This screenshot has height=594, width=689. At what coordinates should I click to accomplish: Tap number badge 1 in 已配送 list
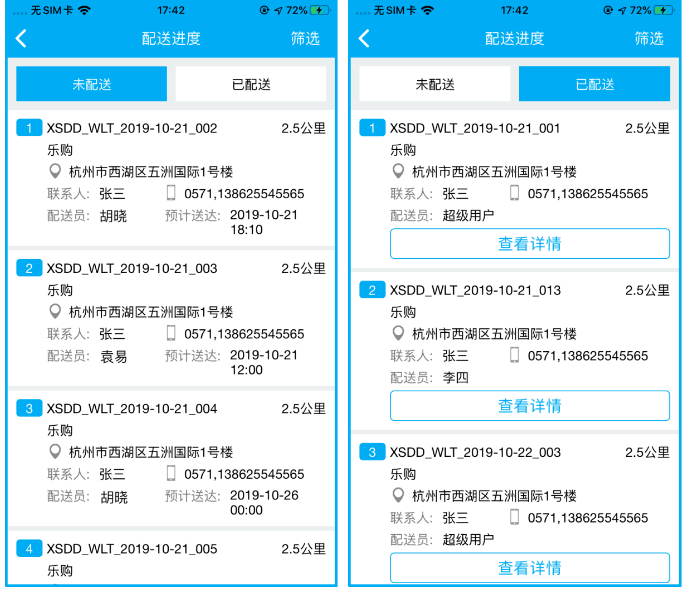pos(372,128)
